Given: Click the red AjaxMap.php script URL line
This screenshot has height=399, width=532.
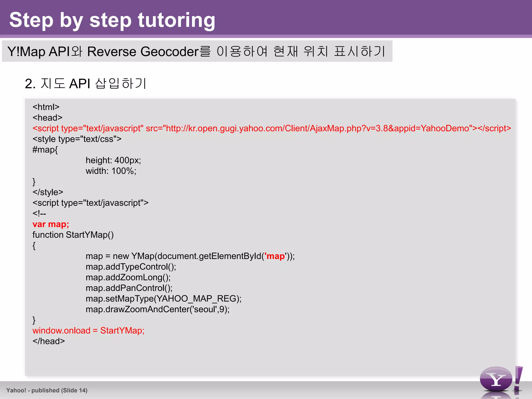Looking at the screenshot, I should [271, 128].
